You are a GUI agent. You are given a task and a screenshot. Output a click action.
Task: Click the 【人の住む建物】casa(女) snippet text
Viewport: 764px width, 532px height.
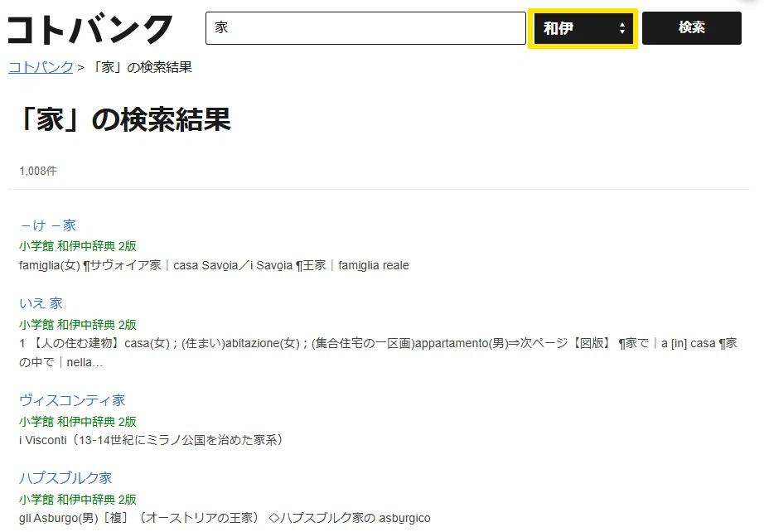(x=378, y=353)
